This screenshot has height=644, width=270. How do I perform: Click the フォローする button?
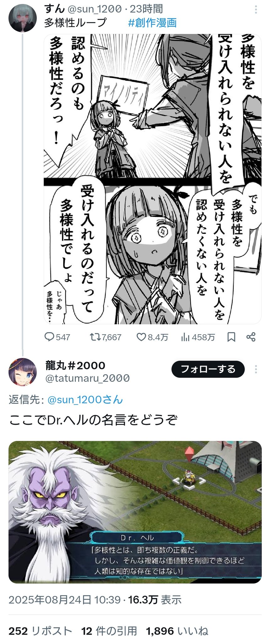tap(208, 369)
